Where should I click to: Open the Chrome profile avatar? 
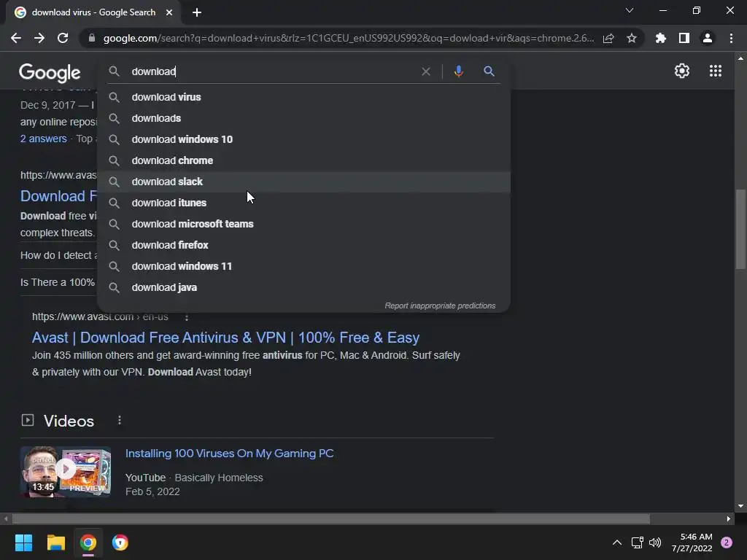pos(708,38)
